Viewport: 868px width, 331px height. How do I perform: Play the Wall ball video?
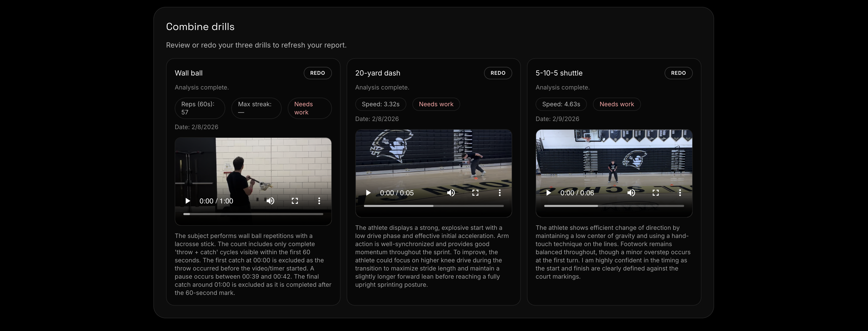(188, 201)
